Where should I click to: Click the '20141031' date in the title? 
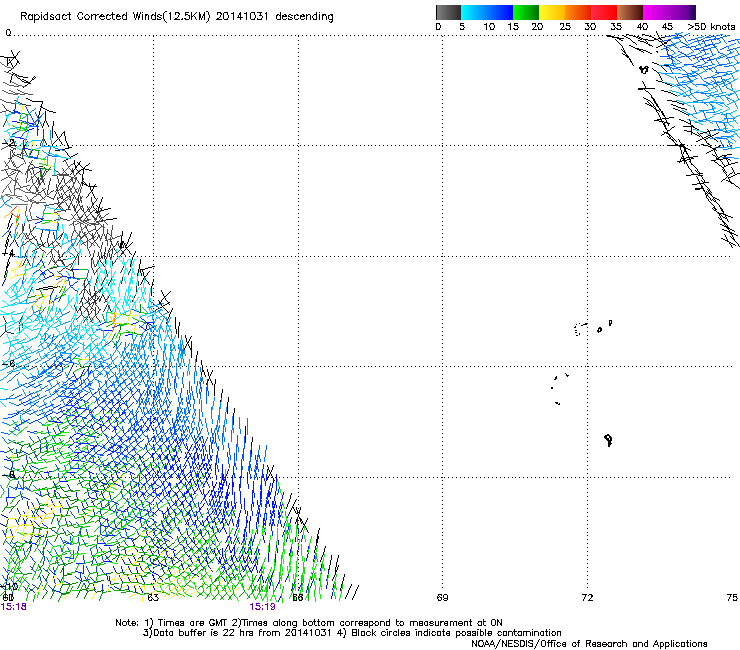click(242, 17)
